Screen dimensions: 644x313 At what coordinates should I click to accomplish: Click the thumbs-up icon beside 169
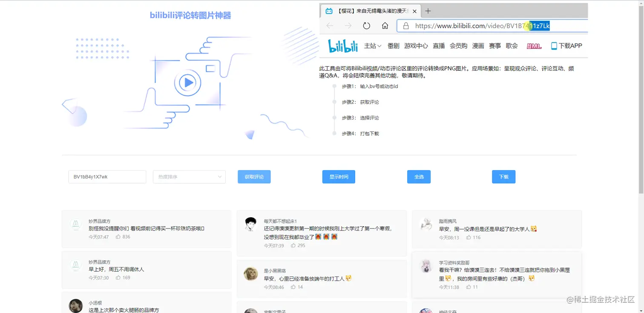118,278
